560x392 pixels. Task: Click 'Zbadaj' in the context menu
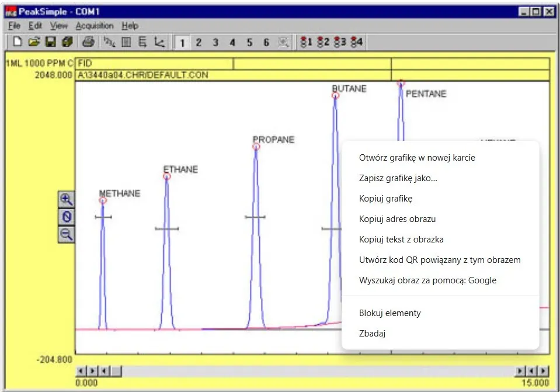(372, 334)
